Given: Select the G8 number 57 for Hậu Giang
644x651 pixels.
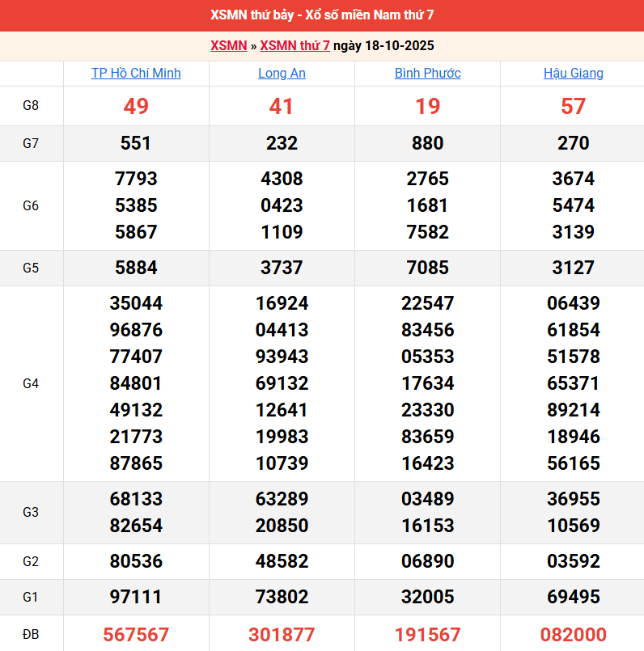Looking at the screenshot, I should pyautogui.click(x=573, y=106).
